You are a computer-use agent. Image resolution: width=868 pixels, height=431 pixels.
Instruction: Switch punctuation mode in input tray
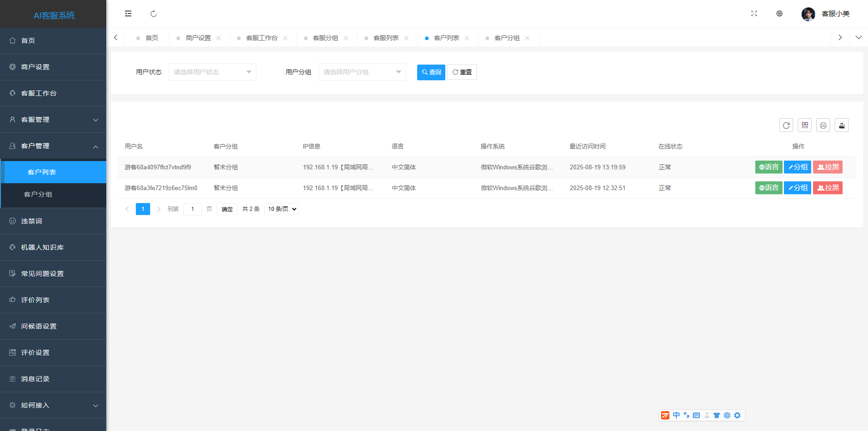686,415
